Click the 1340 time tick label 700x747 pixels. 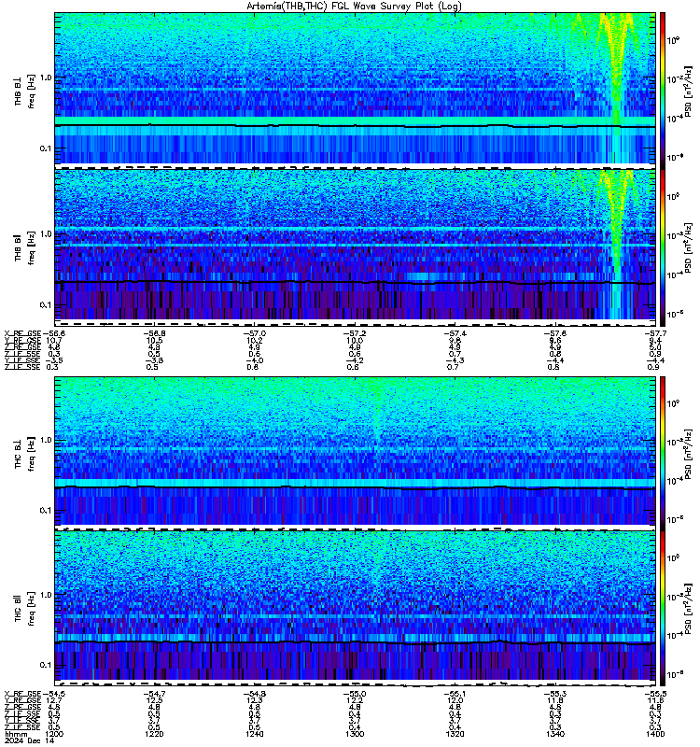(555, 734)
